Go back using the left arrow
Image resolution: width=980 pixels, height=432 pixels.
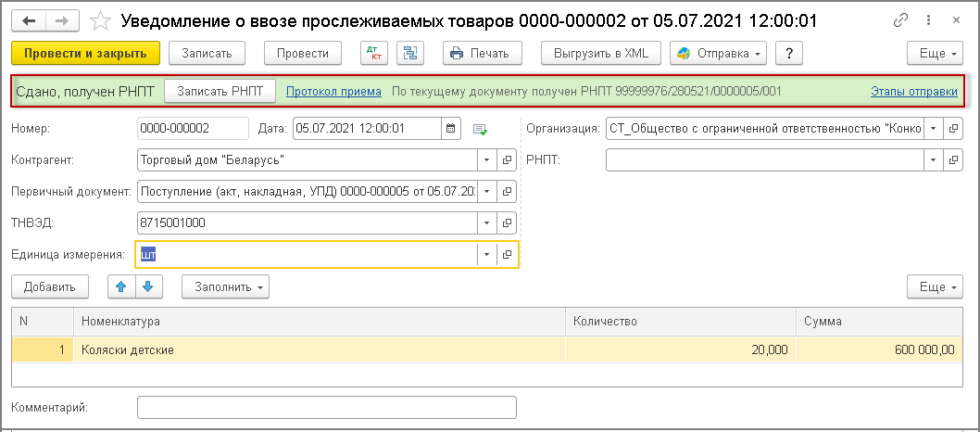[30, 19]
